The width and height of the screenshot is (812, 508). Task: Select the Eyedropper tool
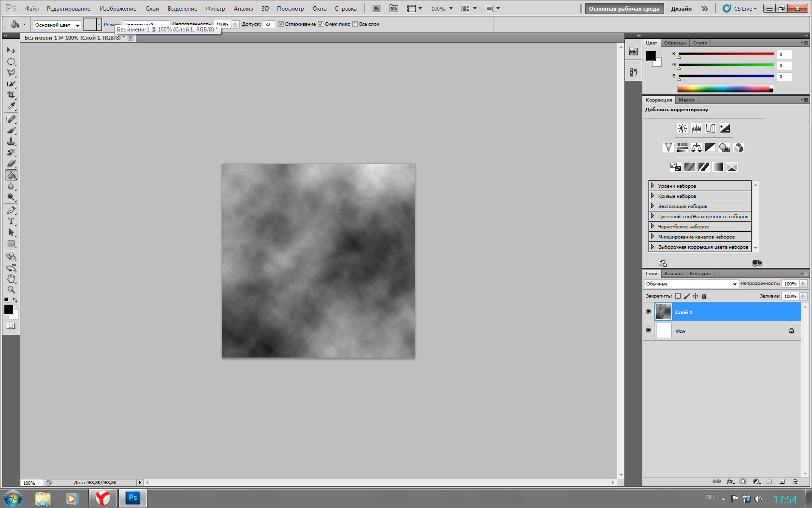[11, 106]
